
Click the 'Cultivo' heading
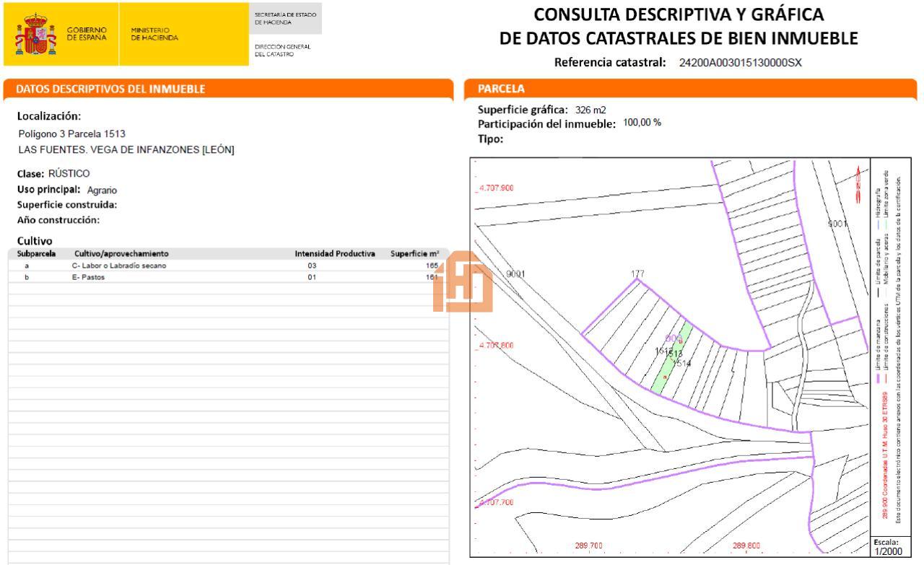tap(35, 240)
